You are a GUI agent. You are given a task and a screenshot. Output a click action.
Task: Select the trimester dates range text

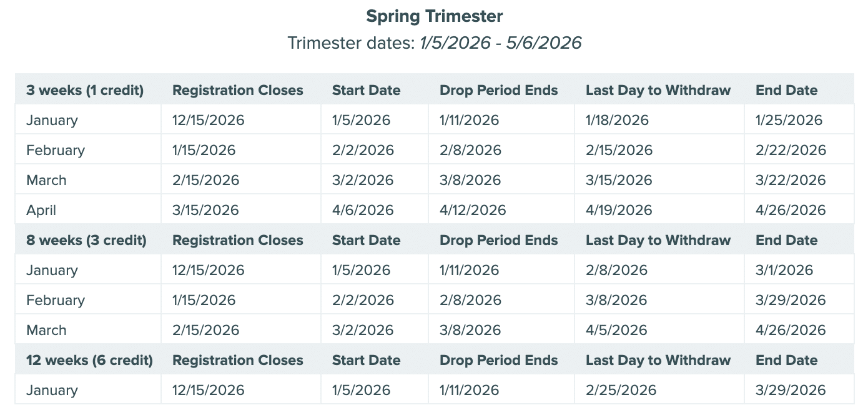coord(500,43)
